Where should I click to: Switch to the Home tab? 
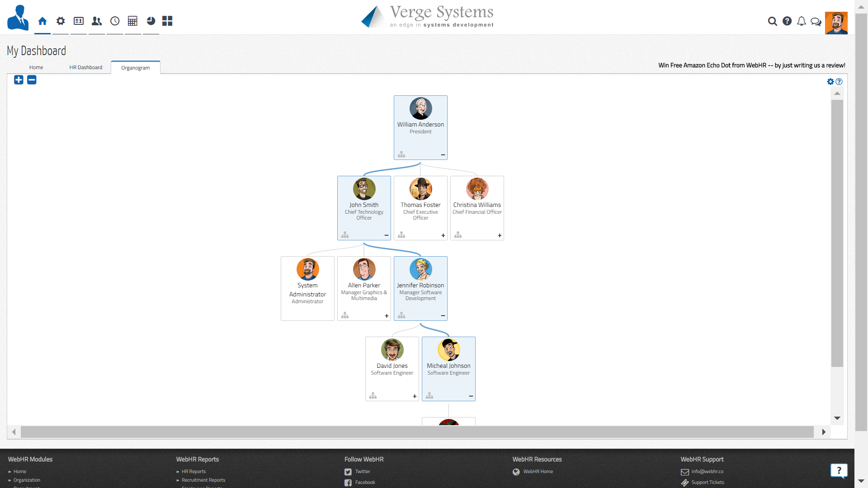(36, 67)
